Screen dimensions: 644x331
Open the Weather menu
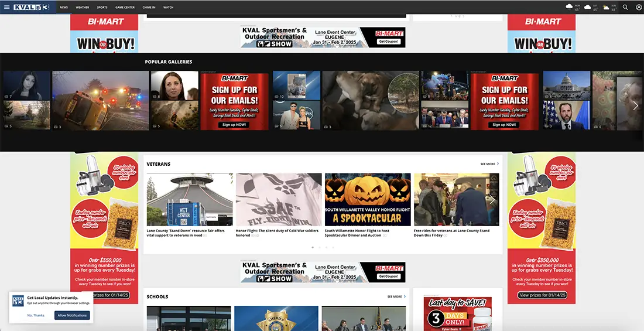pos(82,8)
